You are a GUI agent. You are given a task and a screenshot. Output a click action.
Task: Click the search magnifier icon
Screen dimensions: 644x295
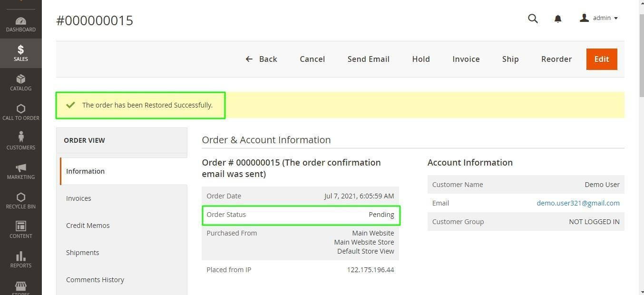click(x=533, y=19)
